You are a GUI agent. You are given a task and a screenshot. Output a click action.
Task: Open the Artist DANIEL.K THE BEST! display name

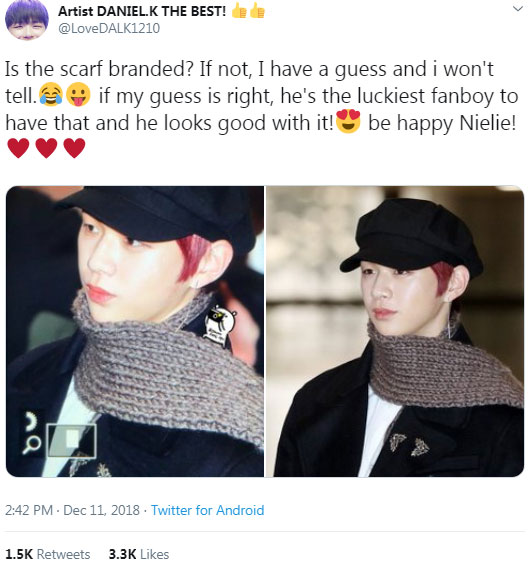point(142,11)
